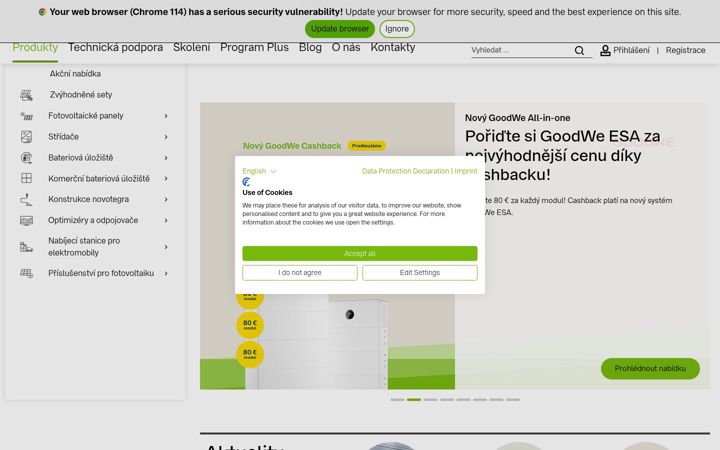Click I do not agree button
This screenshot has height=450, width=720.
pos(300,273)
